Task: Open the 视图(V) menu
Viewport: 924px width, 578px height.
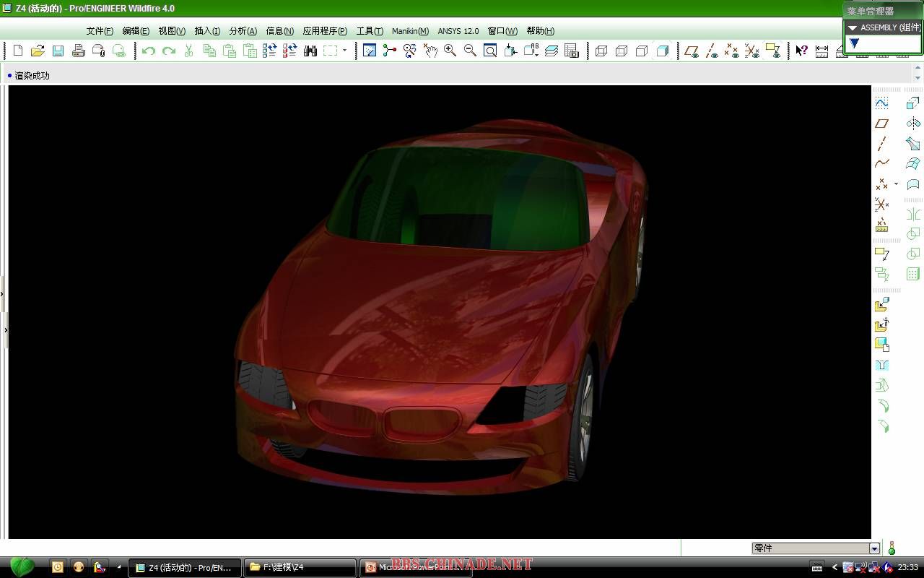Action: click(172, 31)
